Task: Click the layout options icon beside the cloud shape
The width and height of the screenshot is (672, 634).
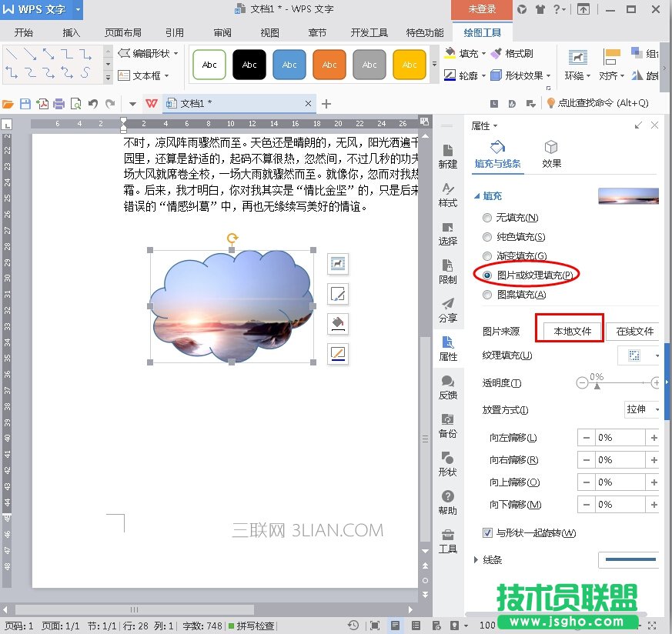Action: [x=337, y=264]
